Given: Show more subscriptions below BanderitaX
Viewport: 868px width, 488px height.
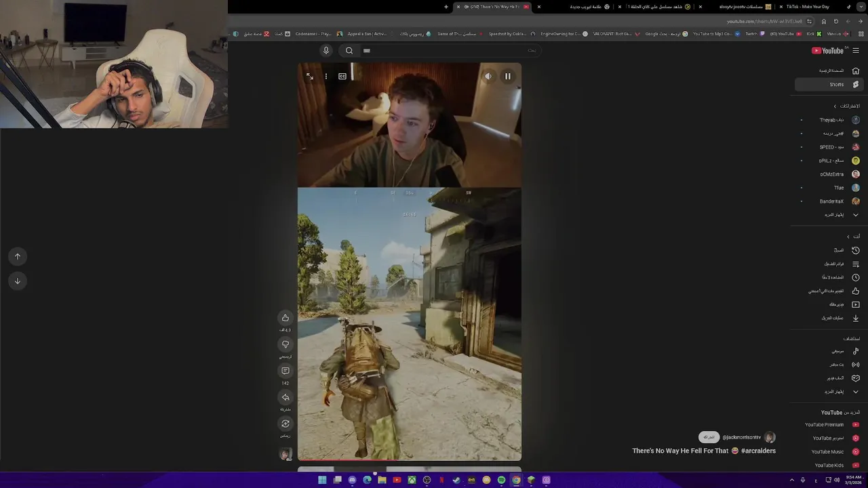Looking at the screenshot, I should click(829, 215).
